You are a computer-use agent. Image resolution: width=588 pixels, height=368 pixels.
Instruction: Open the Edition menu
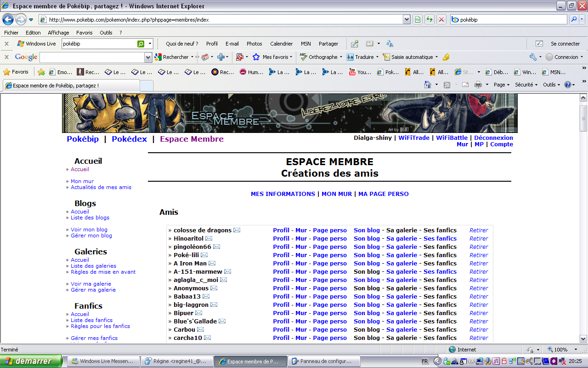(33, 33)
